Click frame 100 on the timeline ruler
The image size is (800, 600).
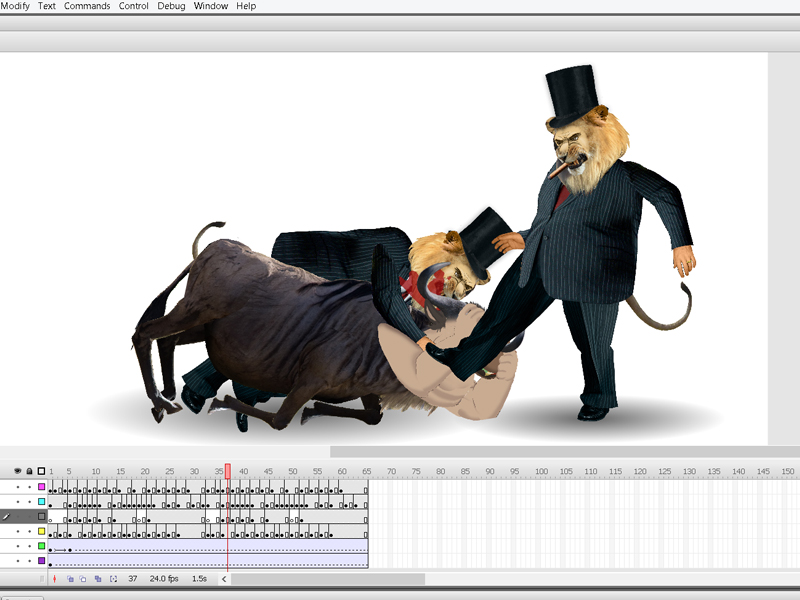pyautogui.click(x=541, y=471)
